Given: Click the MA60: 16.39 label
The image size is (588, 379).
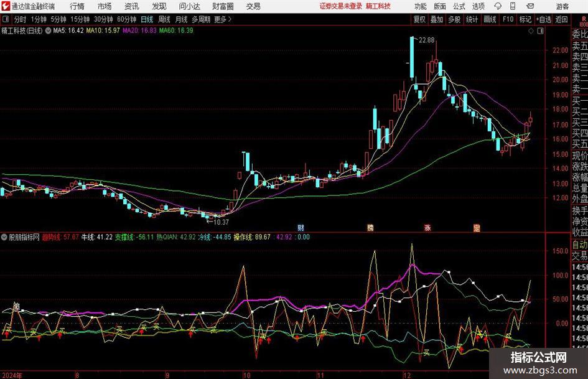Looking at the screenshot, I should coord(176,30).
